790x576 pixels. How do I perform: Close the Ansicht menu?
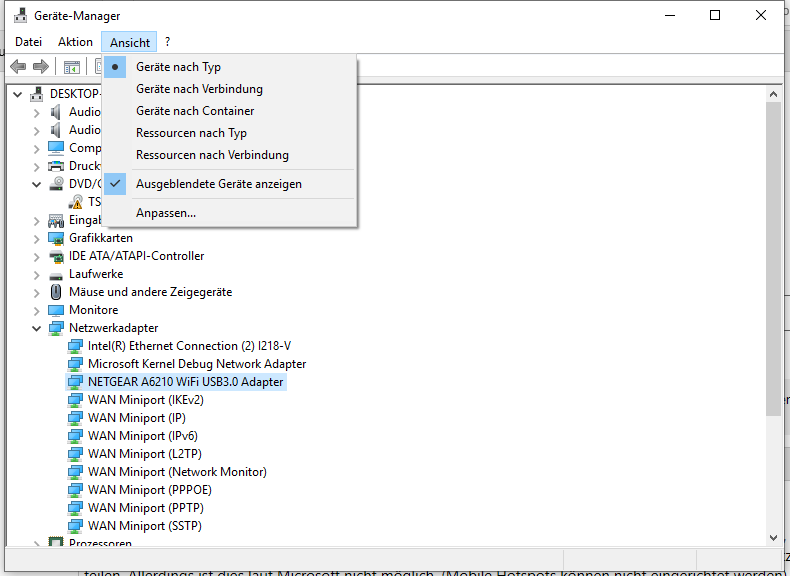coord(129,42)
